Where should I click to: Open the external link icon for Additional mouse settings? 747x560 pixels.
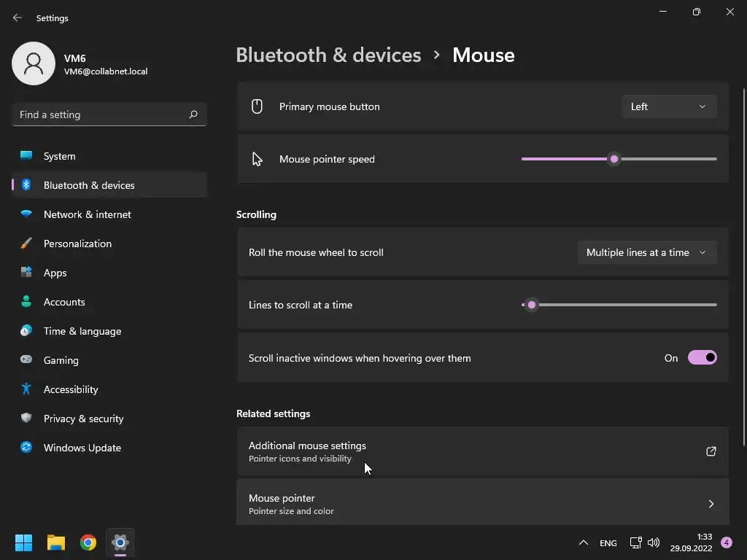[x=711, y=451]
